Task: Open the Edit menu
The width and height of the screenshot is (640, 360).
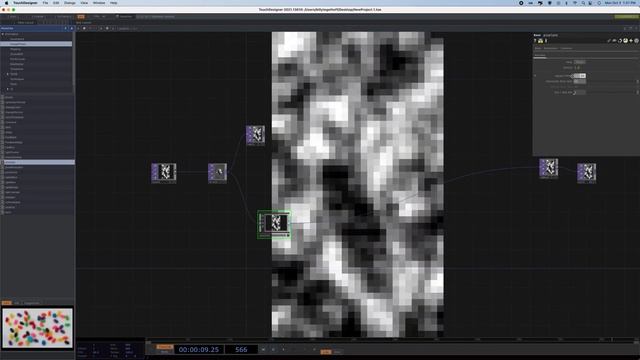Action: [56, 3]
